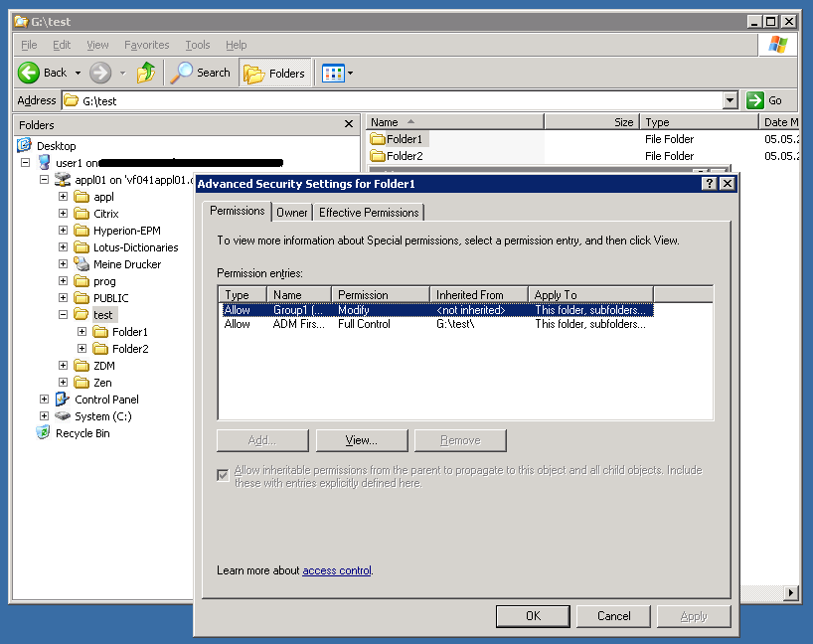Select the appl01 network drive icon
The height and width of the screenshot is (644, 813).
click(63, 180)
